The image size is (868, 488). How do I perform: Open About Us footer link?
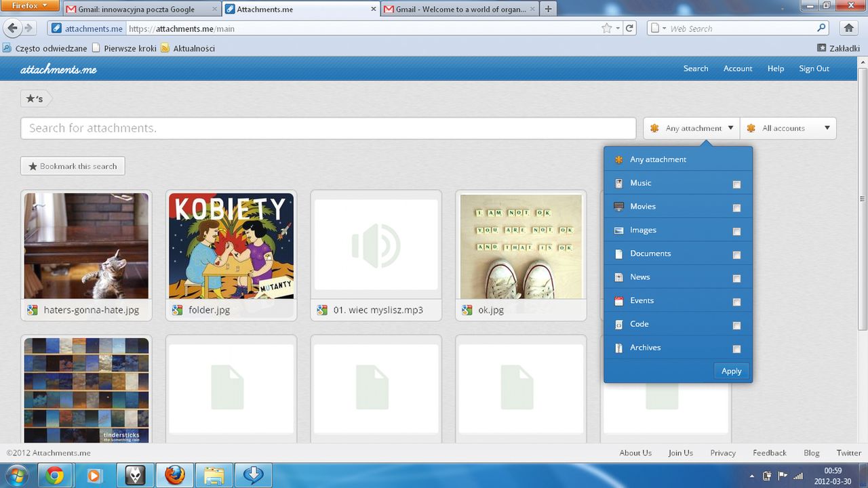(635, 453)
